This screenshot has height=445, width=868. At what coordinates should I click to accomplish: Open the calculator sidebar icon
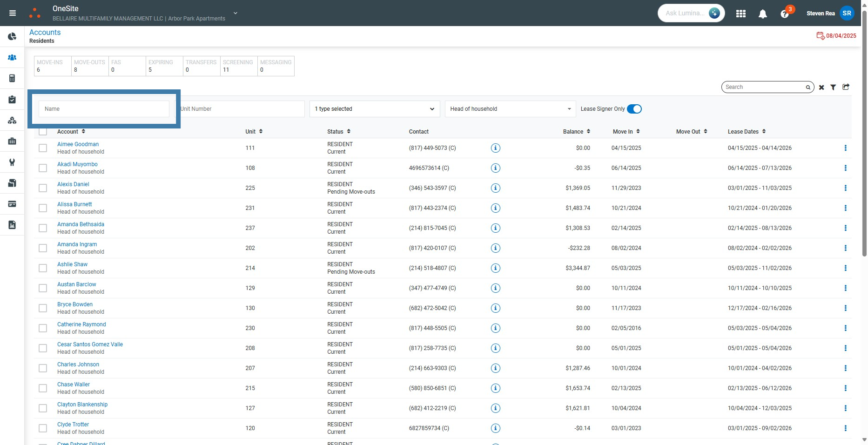[x=12, y=78]
